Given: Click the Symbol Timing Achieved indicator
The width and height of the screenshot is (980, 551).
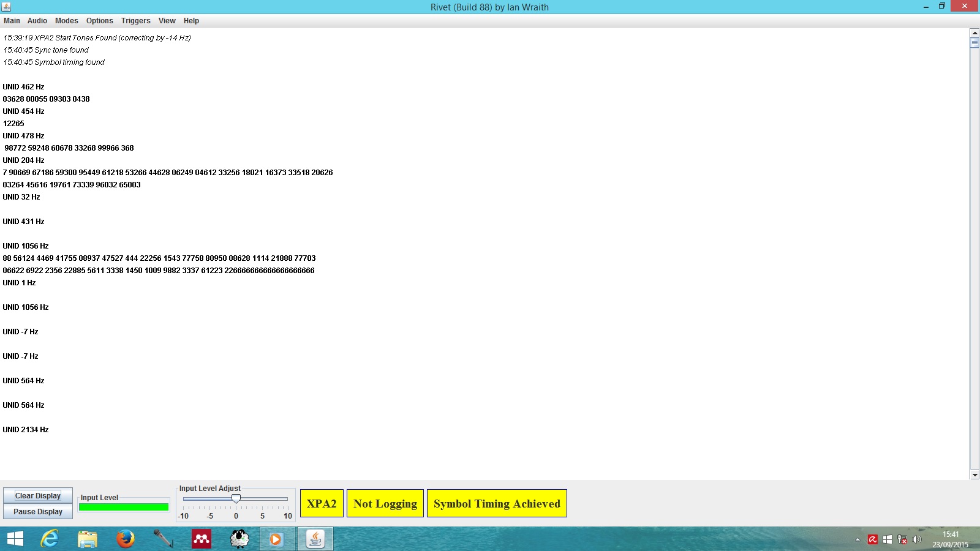Looking at the screenshot, I should (497, 503).
